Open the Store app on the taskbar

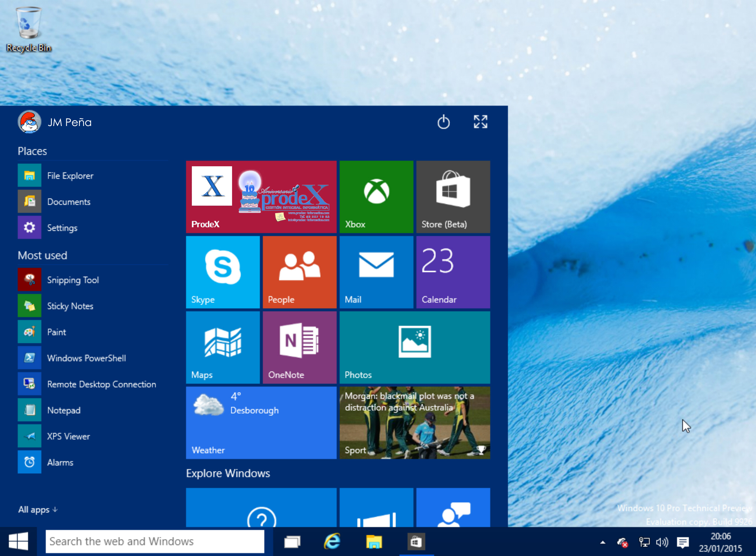coord(416,542)
